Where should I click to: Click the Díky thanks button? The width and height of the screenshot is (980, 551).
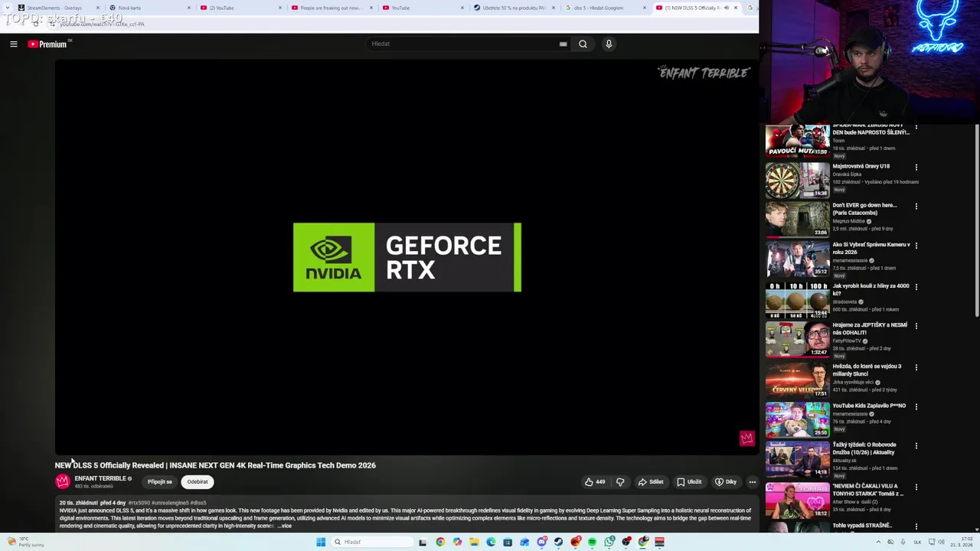point(726,482)
